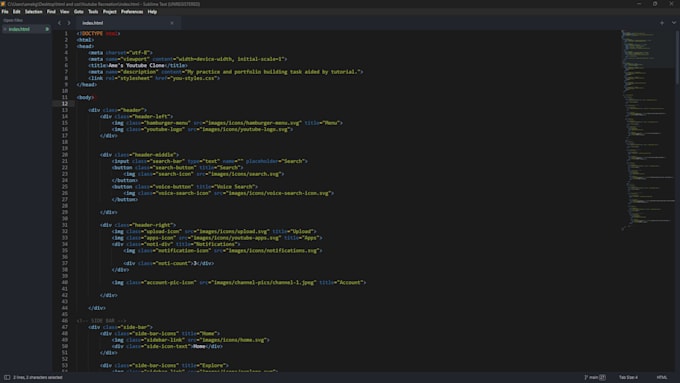Click the selection info text in the status bar
The height and width of the screenshot is (383, 680).
pos(38,377)
